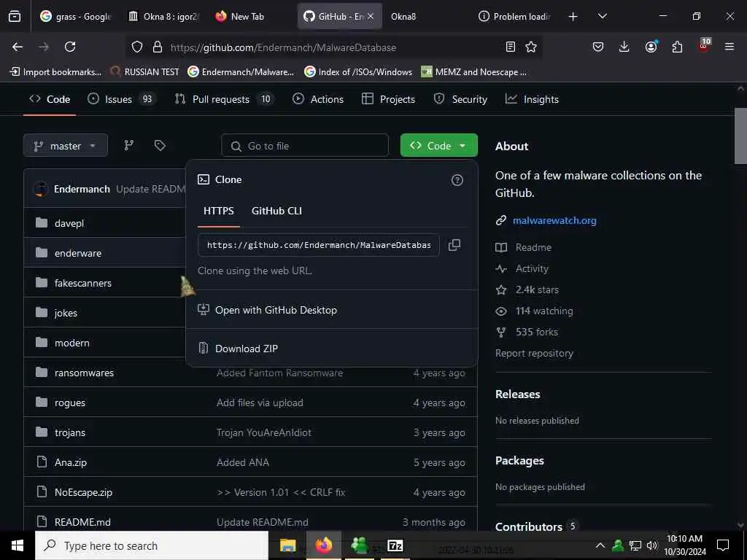
Task: Bookmark this page with the star icon
Action: point(531,47)
